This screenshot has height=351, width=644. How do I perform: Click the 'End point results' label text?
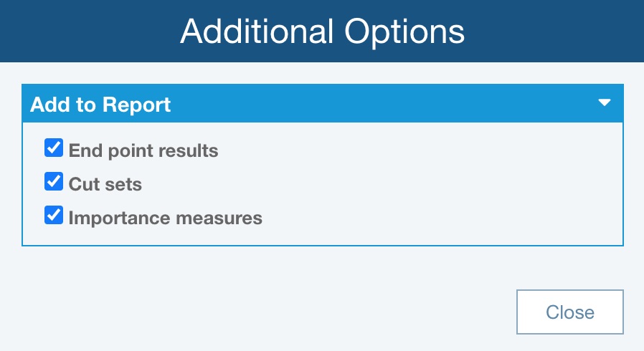click(143, 150)
